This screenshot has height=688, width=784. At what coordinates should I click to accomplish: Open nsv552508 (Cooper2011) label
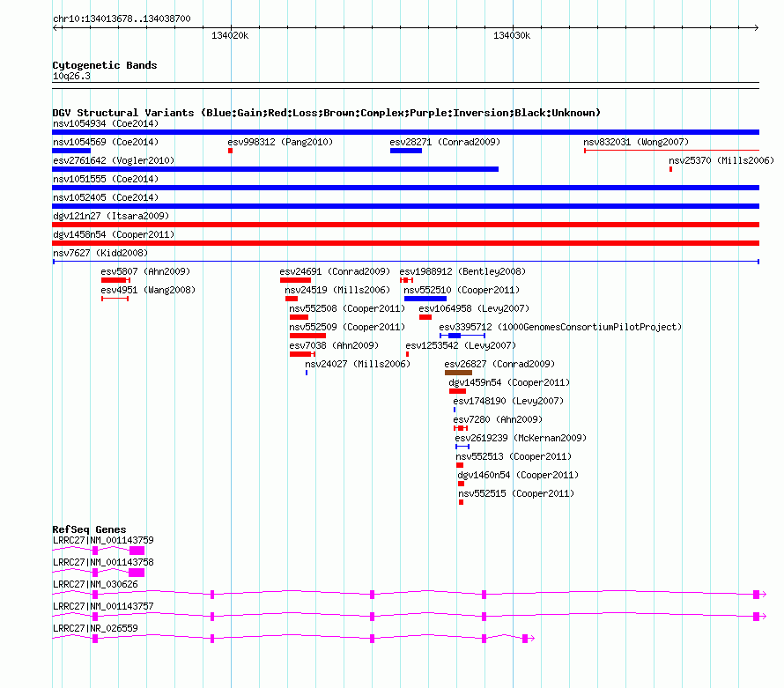pos(347,308)
